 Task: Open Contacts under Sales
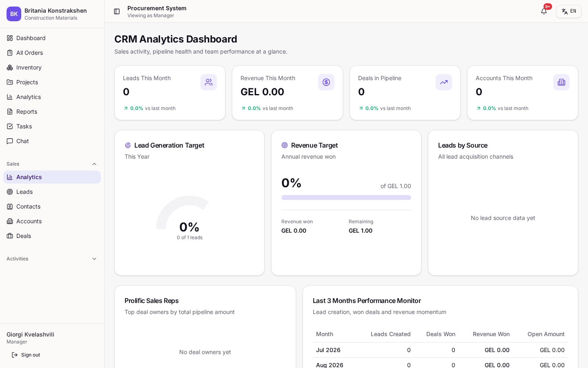click(52, 206)
